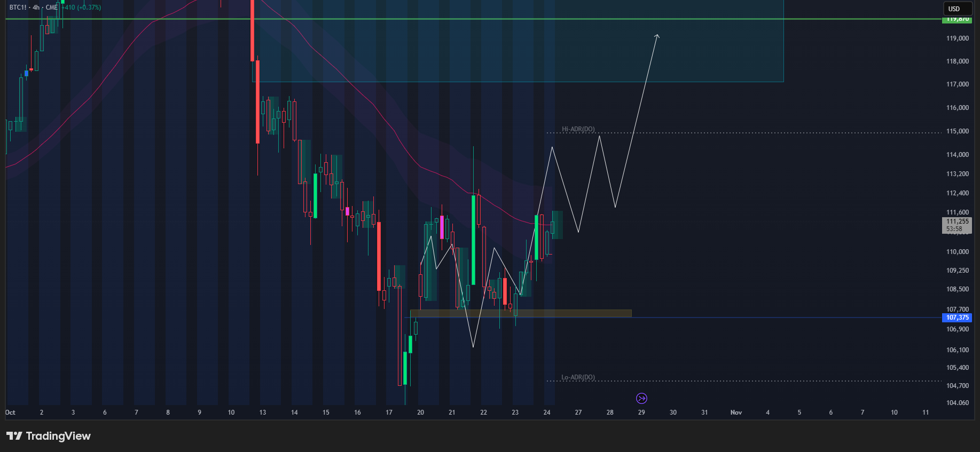Click the 108,500 price scale value
This screenshot has height=452, width=980.
click(x=958, y=289)
